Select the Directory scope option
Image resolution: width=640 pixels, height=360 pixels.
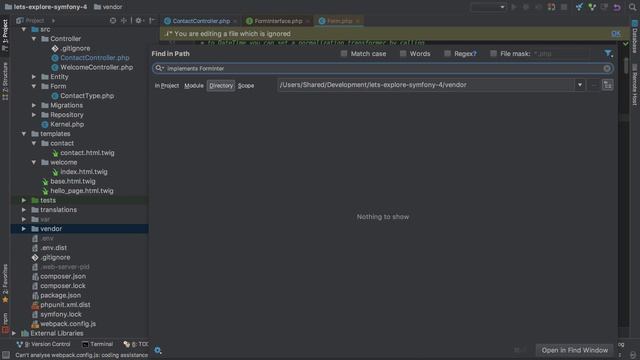(x=221, y=86)
